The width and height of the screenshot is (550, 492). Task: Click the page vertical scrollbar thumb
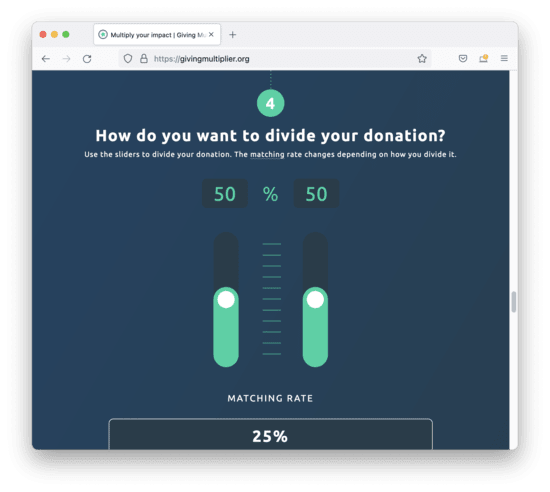coord(514,302)
